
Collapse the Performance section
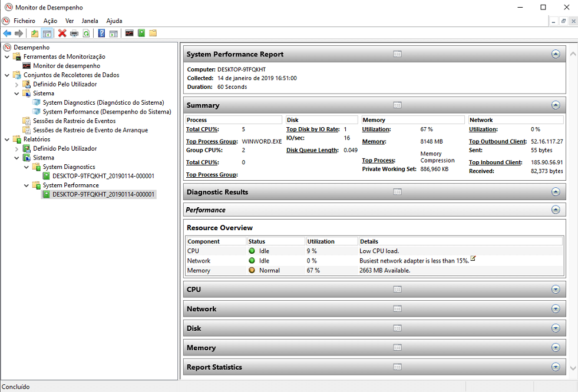(x=556, y=210)
